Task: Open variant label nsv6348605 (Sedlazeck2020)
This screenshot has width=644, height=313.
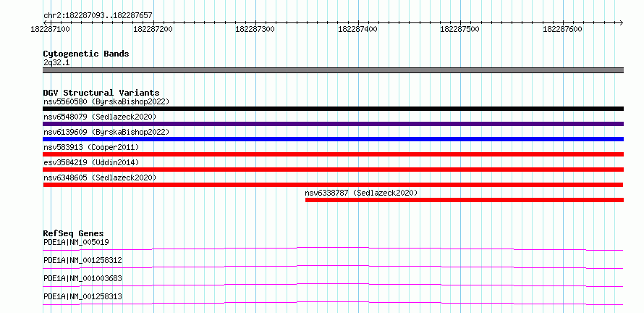Action: coord(100,178)
